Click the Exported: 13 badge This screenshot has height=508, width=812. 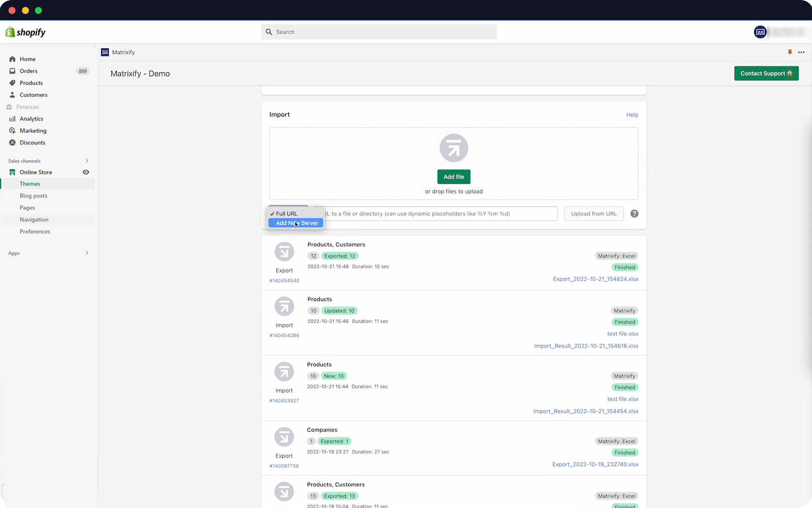[339, 496]
